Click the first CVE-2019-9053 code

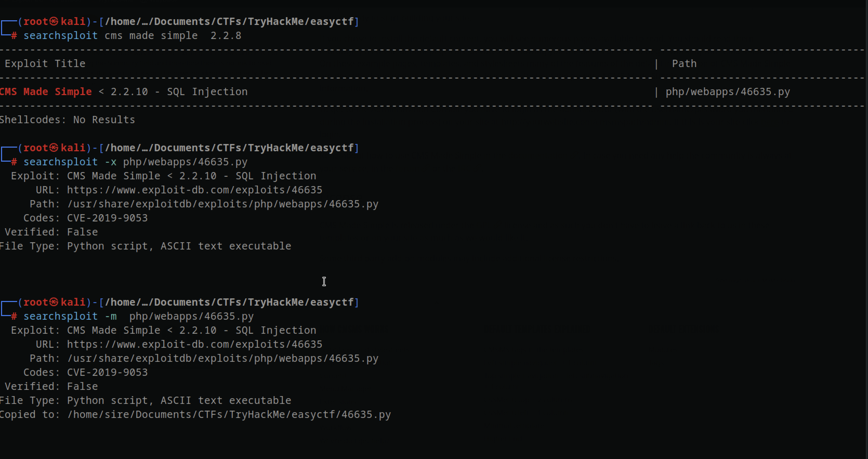coord(107,218)
